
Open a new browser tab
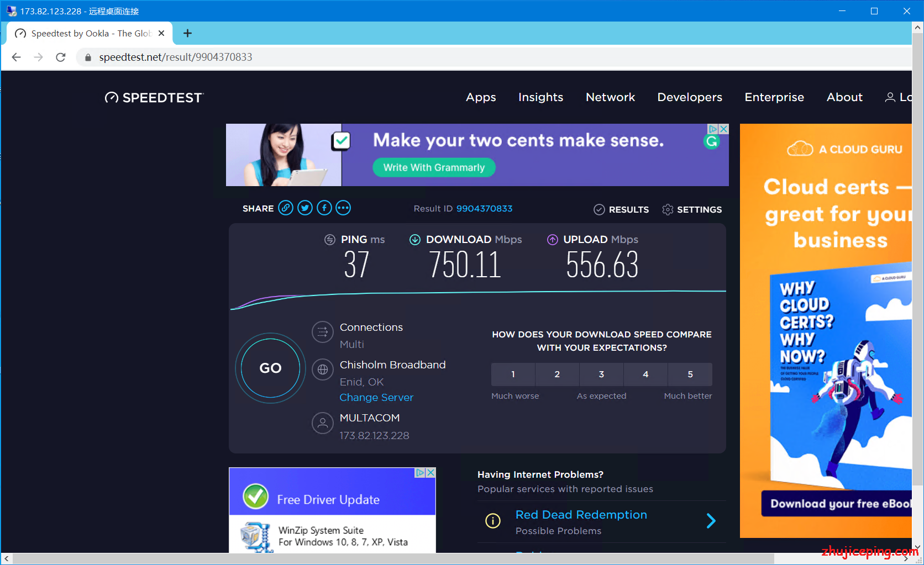pyautogui.click(x=188, y=33)
